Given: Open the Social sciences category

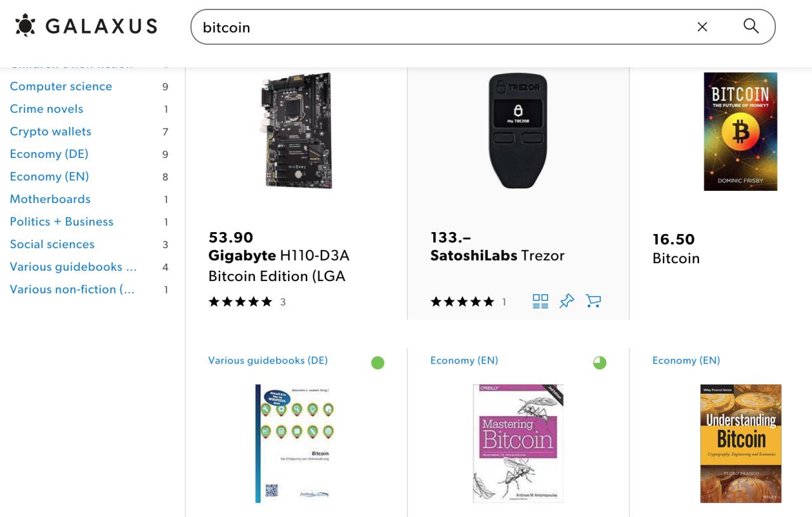Looking at the screenshot, I should (52, 244).
